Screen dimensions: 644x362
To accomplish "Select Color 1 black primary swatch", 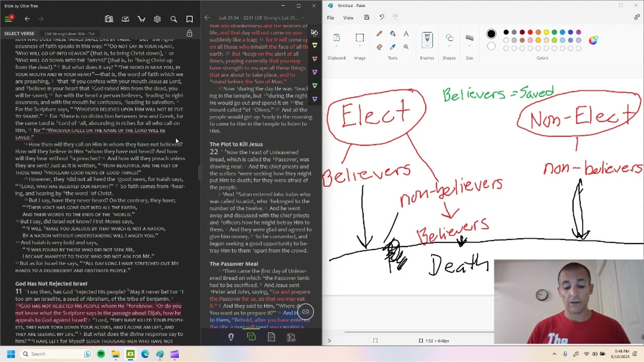I will [491, 34].
